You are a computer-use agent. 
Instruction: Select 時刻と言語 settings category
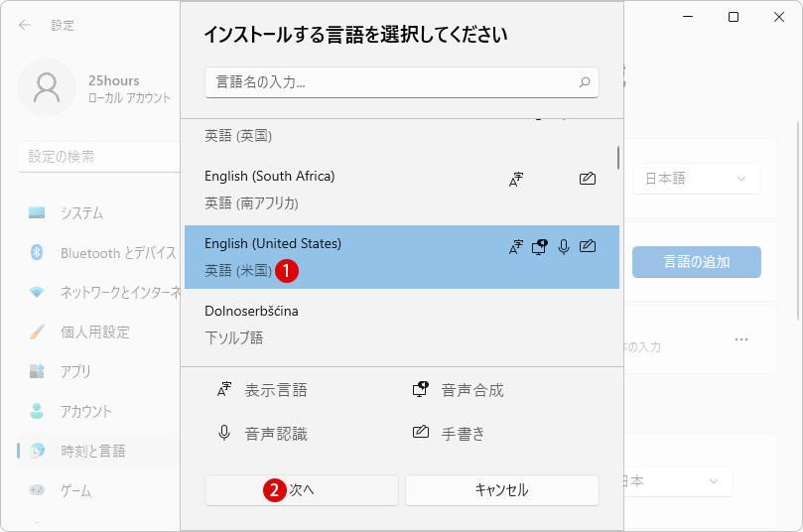click(x=99, y=451)
